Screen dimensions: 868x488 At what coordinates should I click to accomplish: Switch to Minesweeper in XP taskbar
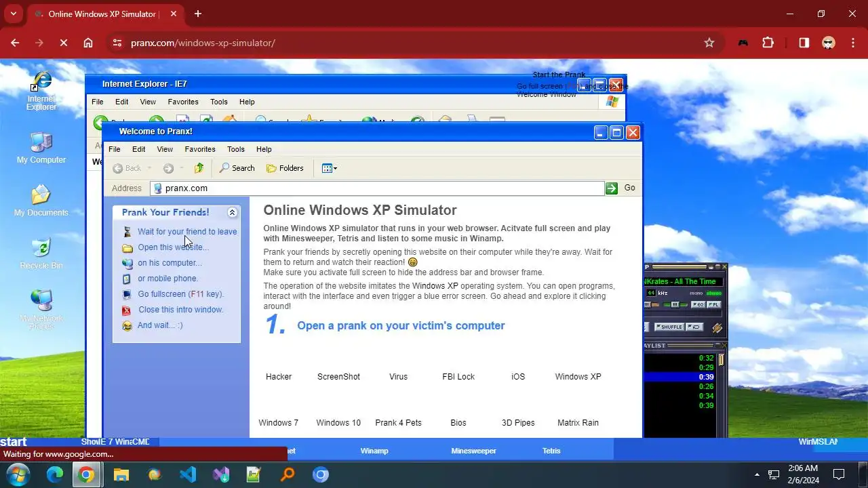coord(473,451)
